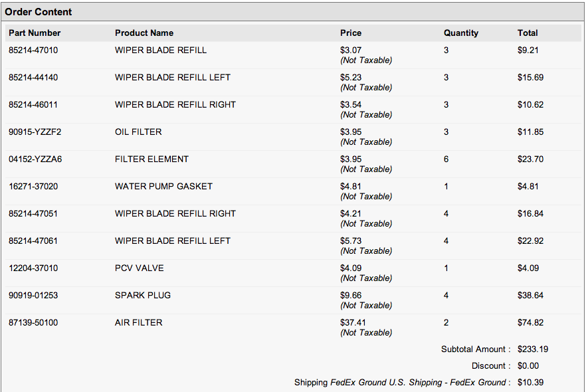Click the PCV VALVE product name
Image resolution: width=586 pixels, height=392 pixels.
(139, 268)
